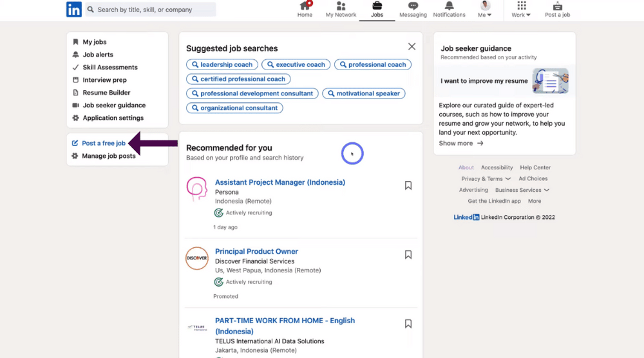Open Help Center link
Viewport: 644px width, 358px height.
[535, 167]
